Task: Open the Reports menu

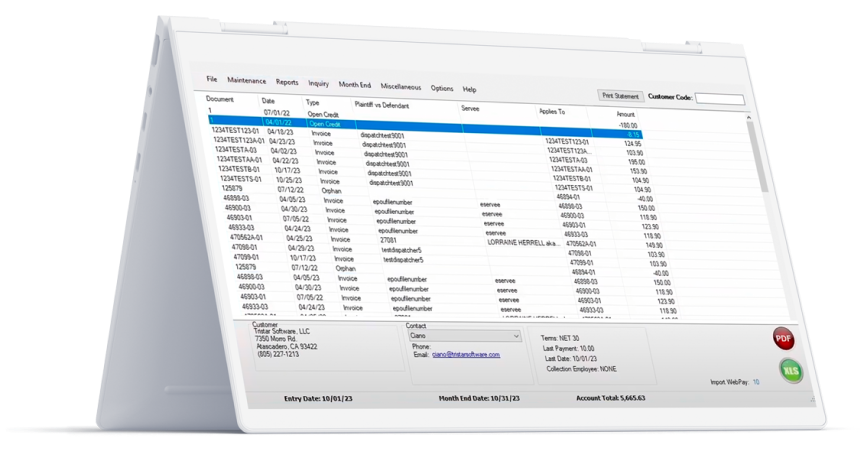Action: 287,82
